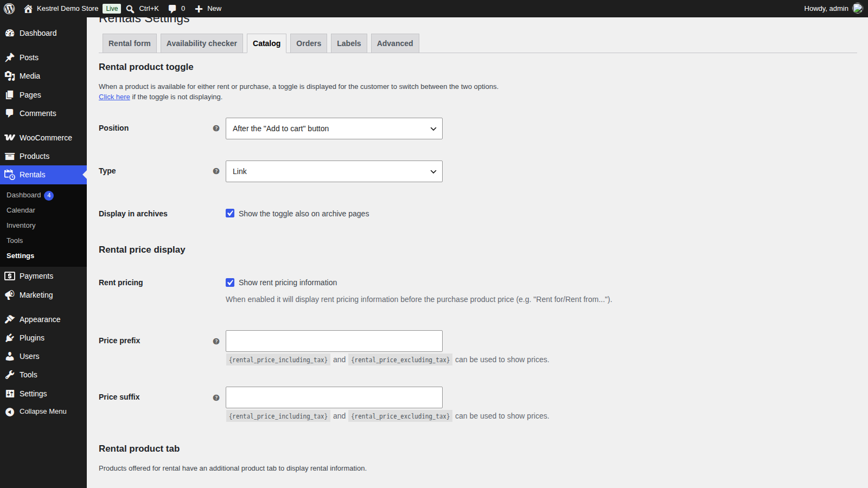Open the comments bubble icon in admin bar
The width and height of the screenshot is (868, 488).
click(x=172, y=9)
